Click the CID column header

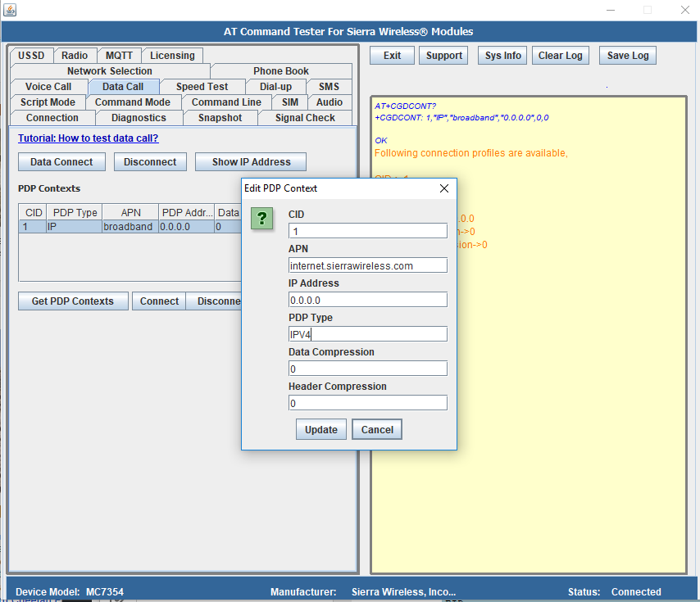point(33,213)
